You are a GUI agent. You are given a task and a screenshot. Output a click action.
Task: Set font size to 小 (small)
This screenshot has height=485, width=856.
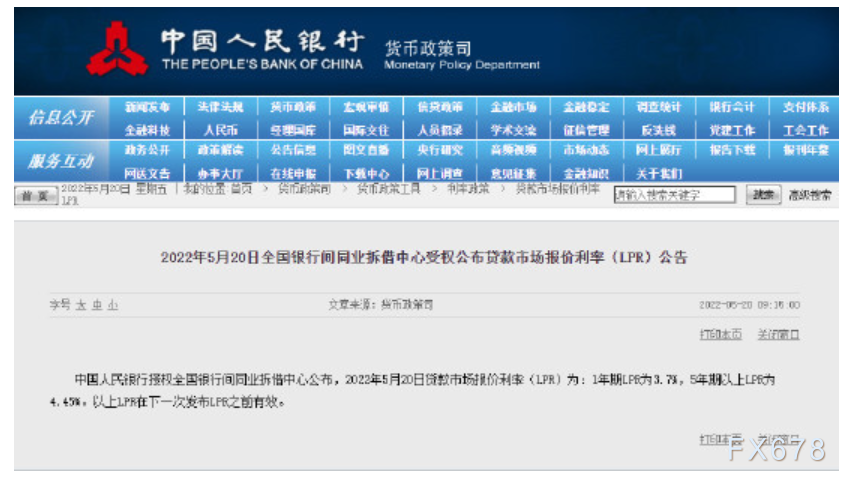pos(112,305)
